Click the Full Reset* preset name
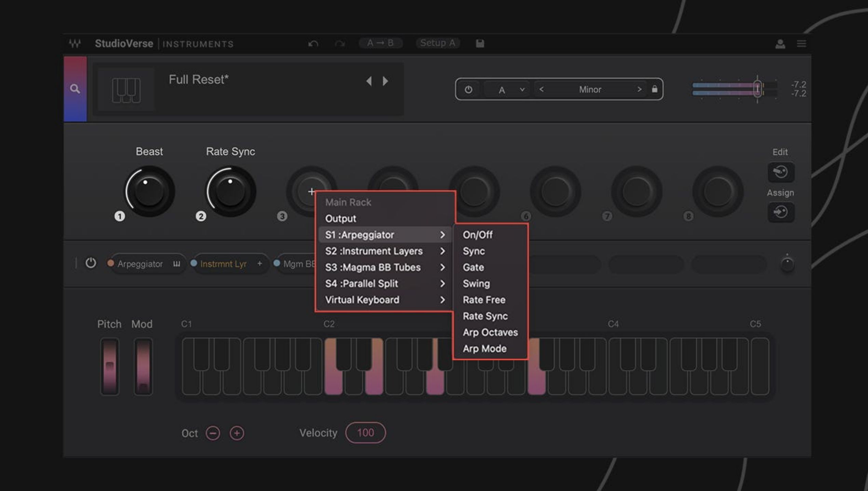Screen dimensions: 868x491 [x=199, y=80]
